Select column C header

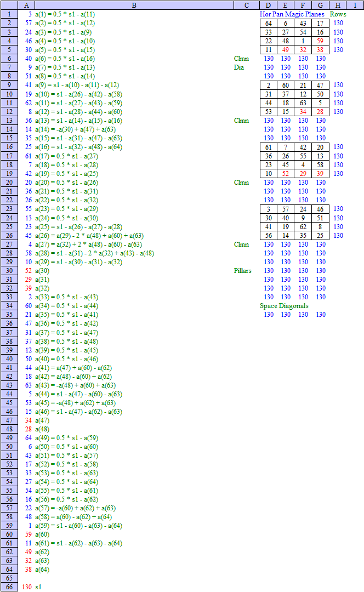247,5
